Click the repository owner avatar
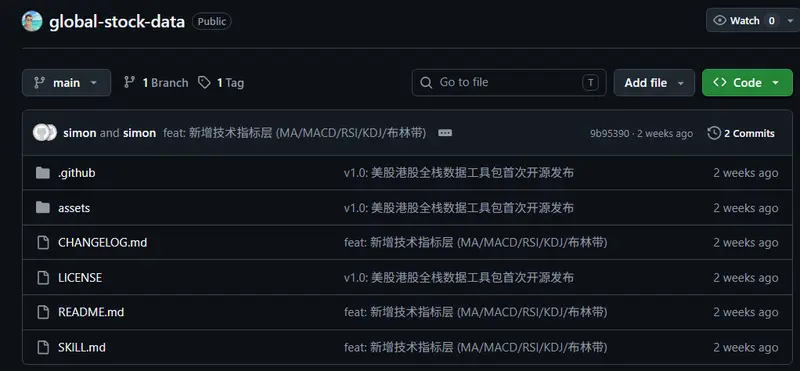Viewport: 800px width, 371px height. click(32, 21)
